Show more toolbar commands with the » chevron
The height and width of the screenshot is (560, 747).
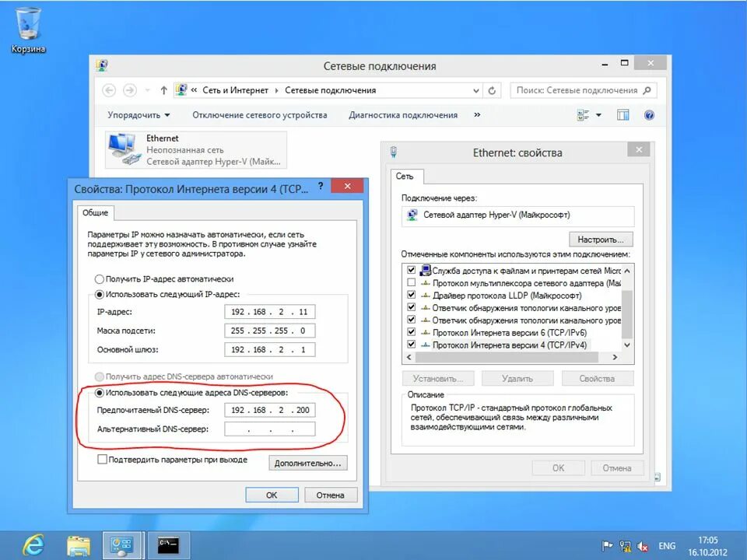click(477, 115)
